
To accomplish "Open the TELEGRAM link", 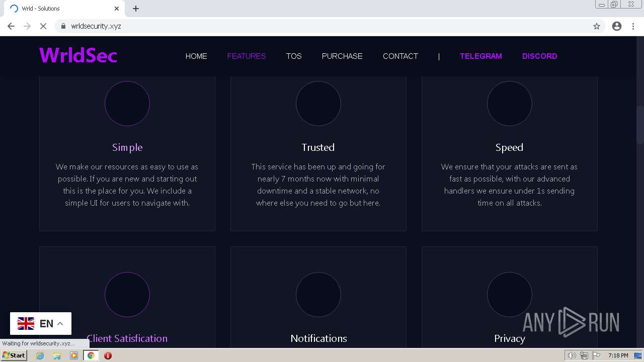I will point(481,56).
